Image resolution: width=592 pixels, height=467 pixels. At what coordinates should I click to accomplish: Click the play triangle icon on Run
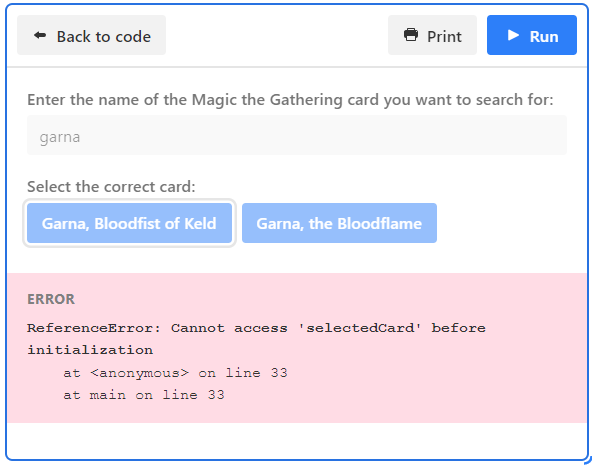[x=513, y=35]
